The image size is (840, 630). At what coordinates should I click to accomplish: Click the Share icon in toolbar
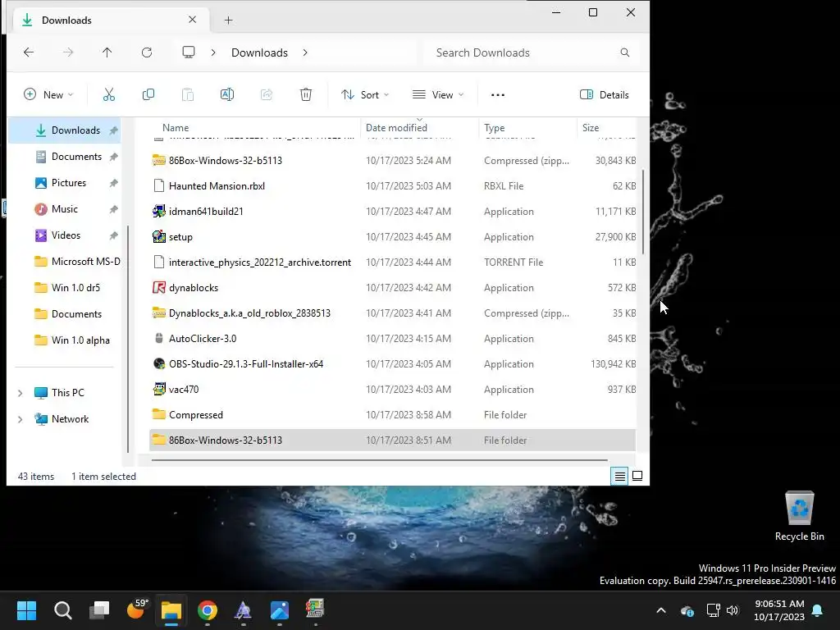[x=267, y=95]
